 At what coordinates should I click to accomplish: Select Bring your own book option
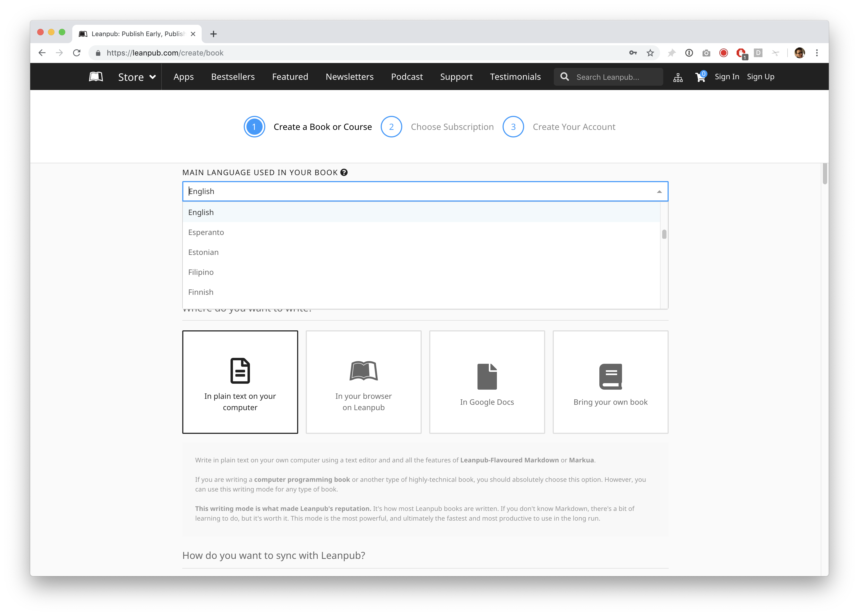coord(610,382)
